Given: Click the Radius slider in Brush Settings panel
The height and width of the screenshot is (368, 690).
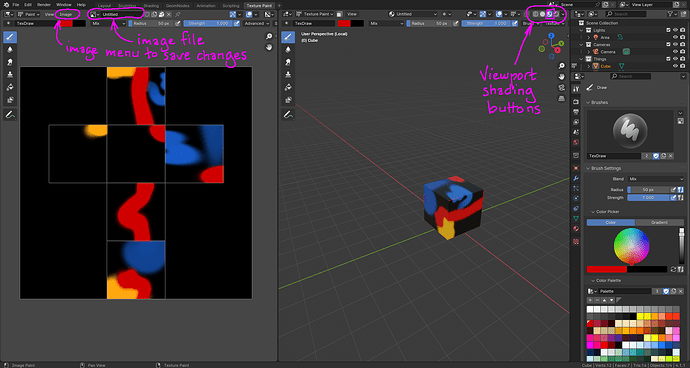Looking at the screenshot, I should click(649, 189).
